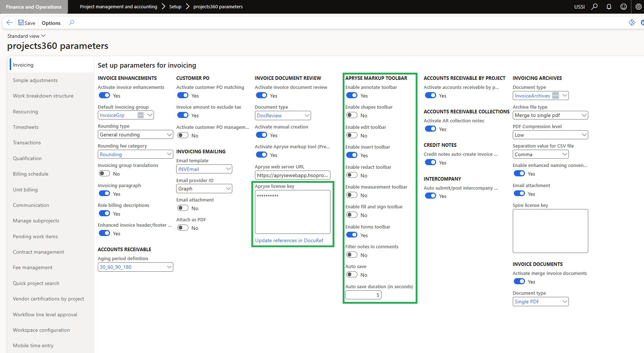Click Update references in DocuRef link

(289, 240)
